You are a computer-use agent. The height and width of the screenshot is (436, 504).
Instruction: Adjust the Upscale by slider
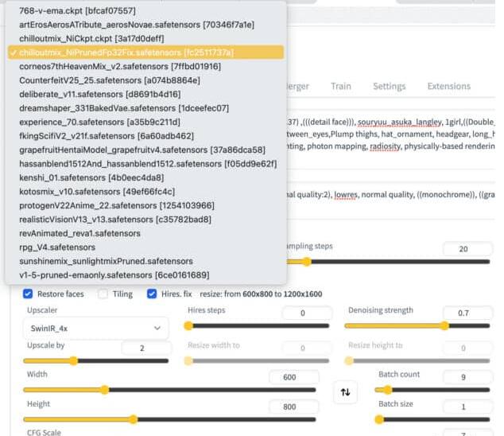[95, 361]
